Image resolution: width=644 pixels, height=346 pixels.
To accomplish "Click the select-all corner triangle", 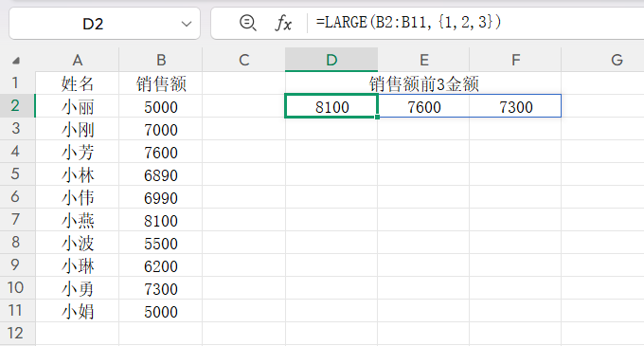I will pyautogui.click(x=15, y=61).
